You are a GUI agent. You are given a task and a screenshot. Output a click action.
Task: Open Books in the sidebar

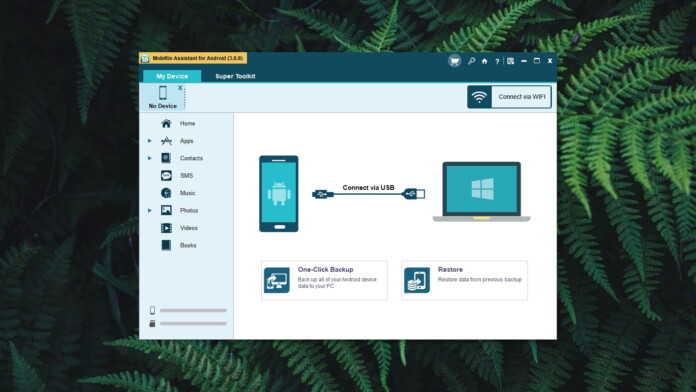pos(188,245)
